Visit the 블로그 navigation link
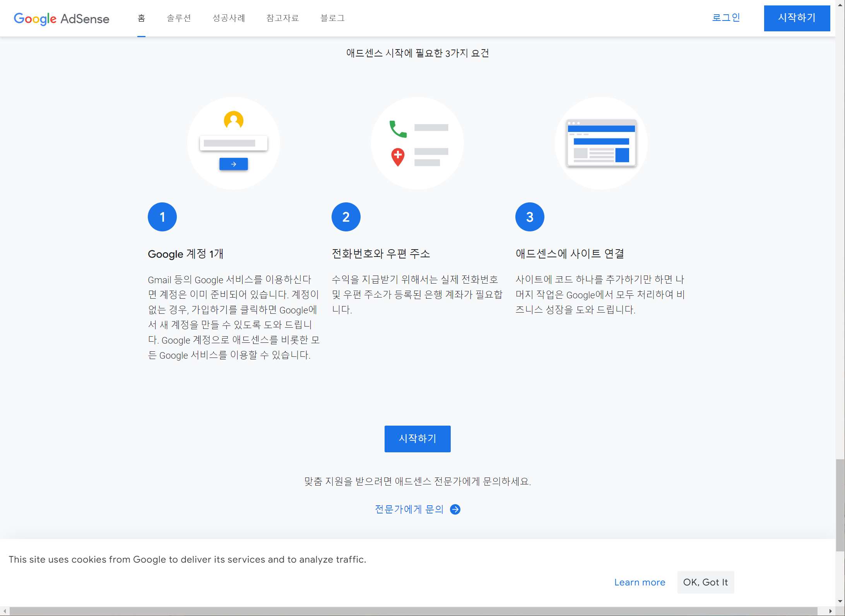 tap(332, 18)
